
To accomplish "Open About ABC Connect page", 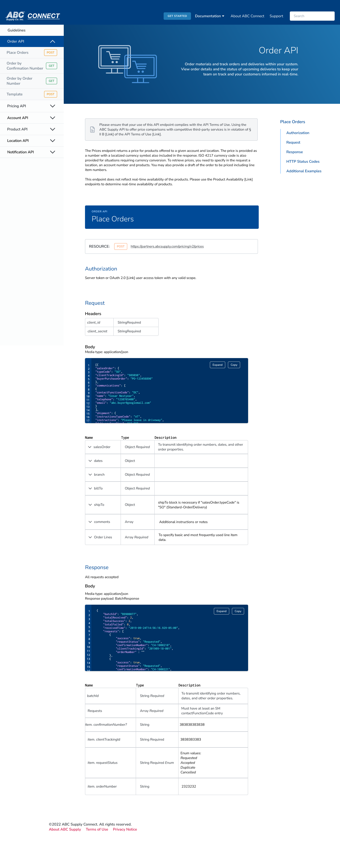I will 247,16.
